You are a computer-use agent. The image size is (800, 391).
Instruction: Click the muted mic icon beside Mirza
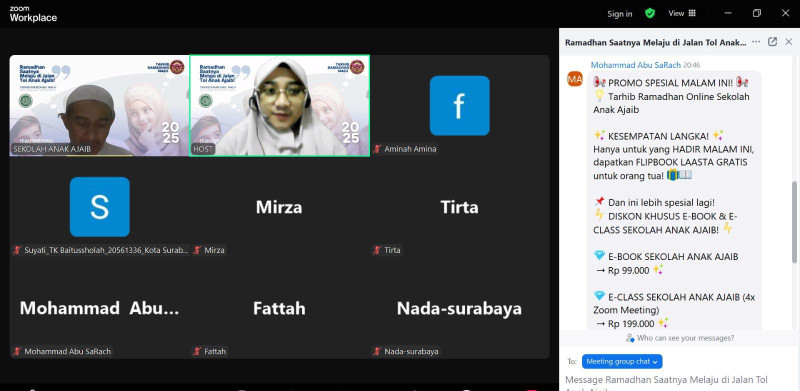197,250
